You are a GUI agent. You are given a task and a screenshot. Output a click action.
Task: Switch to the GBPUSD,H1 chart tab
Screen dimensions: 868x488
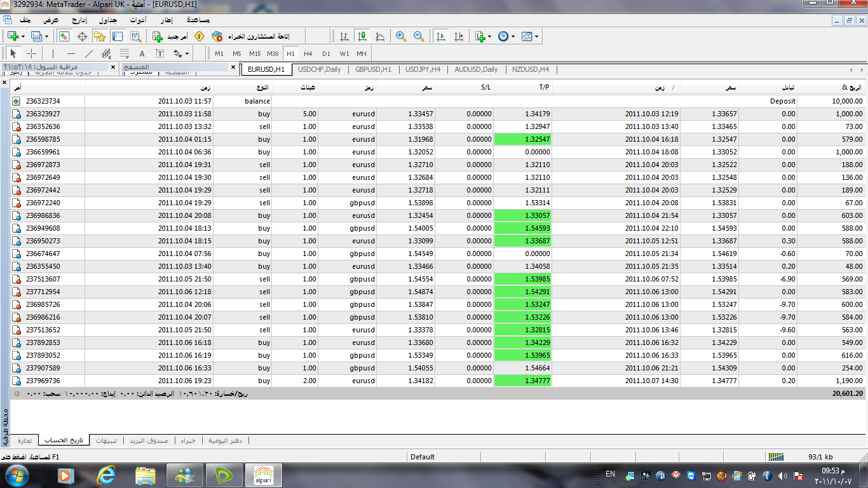pyautogui.click(x=374, y=69)
